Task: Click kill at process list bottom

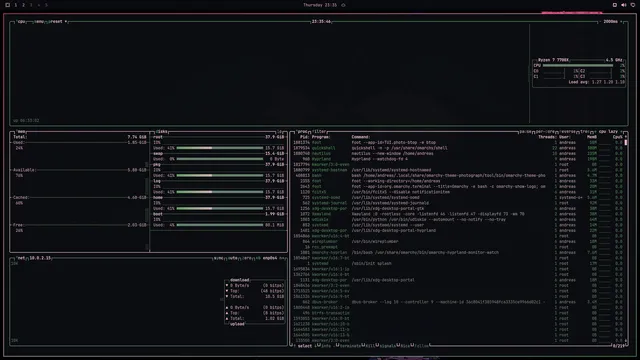Action: pos(370,346)
